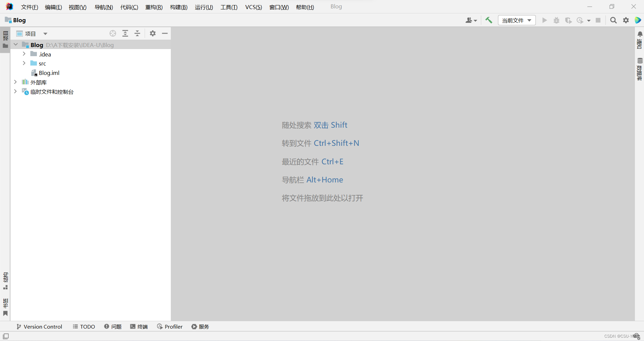Open the 服务 tab
The width and height of the screenshot is (644, 341).
pos(200,327)
